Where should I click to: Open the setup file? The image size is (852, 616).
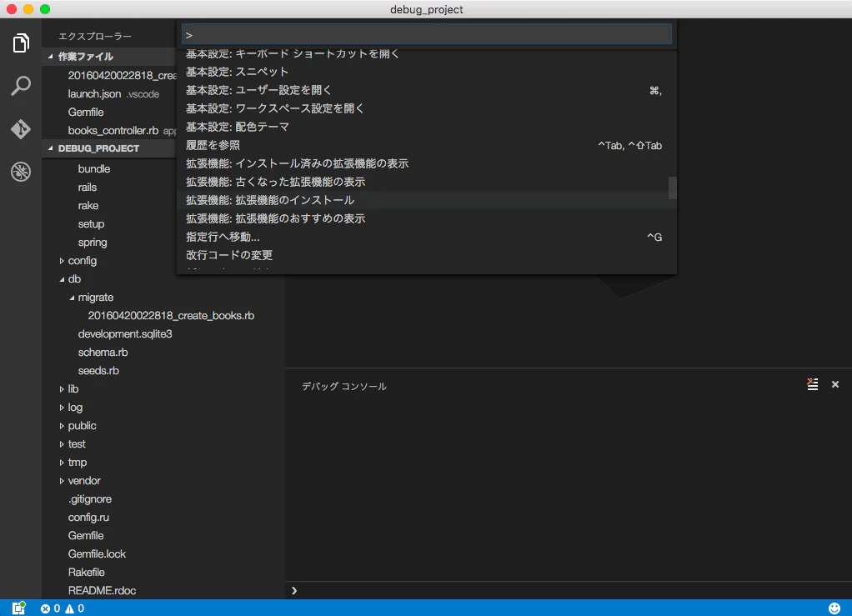coord(91,224)
